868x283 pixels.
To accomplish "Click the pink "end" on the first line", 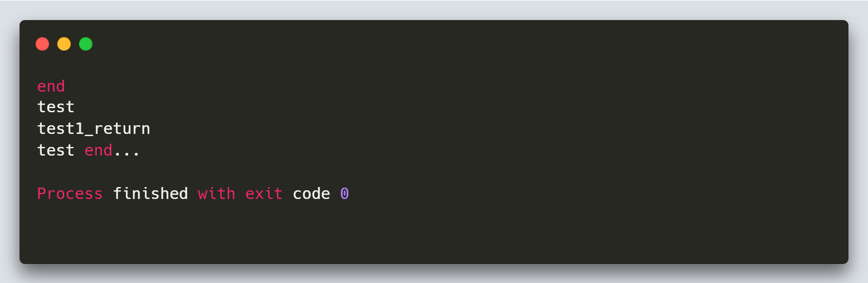I will (51, 86).
